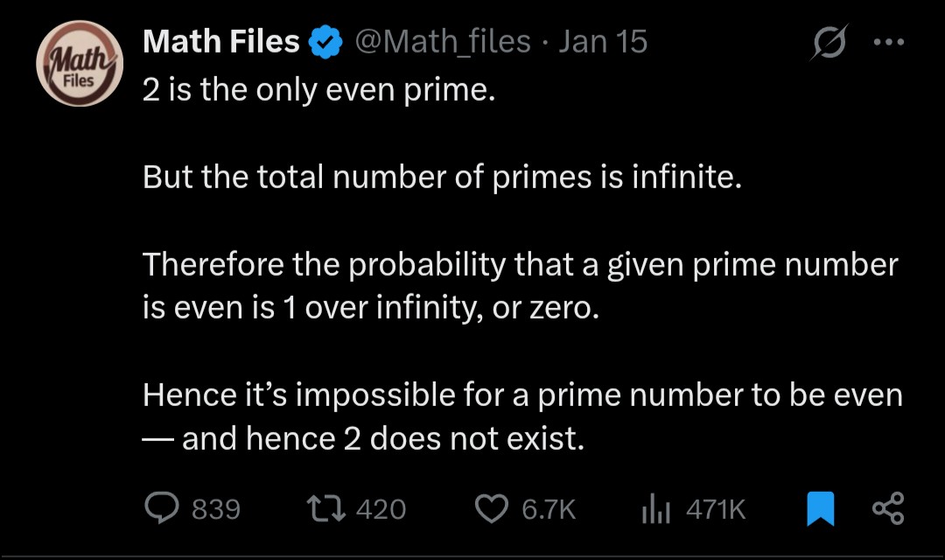Click the "Therefore the probability" paragraph
Screen dimensions: 945x560
pyautogui.click(x=521, y=286)
